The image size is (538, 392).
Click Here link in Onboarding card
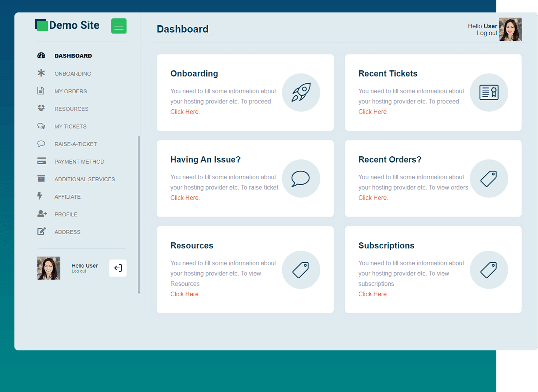(x=185, y=112)
